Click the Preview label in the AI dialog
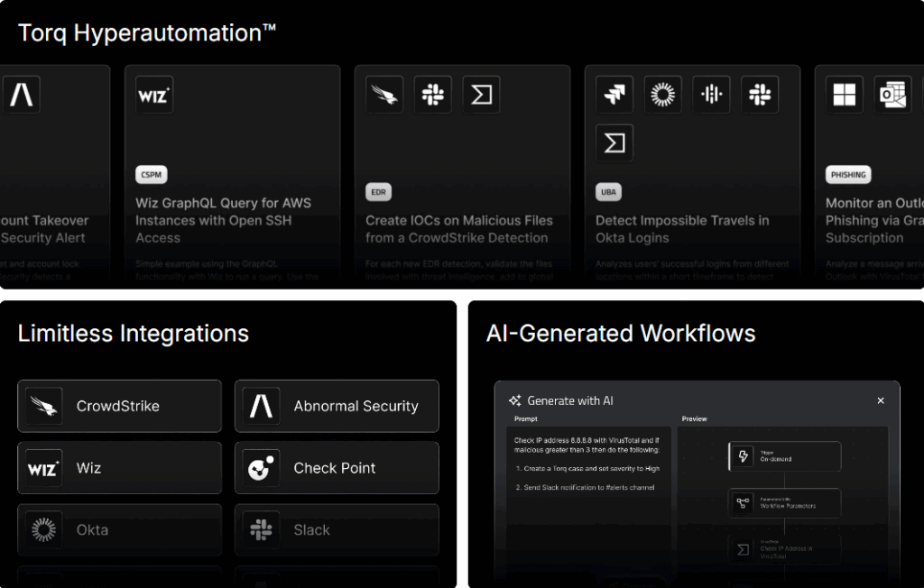Screen dimensions: 924x588 [694, 419]
